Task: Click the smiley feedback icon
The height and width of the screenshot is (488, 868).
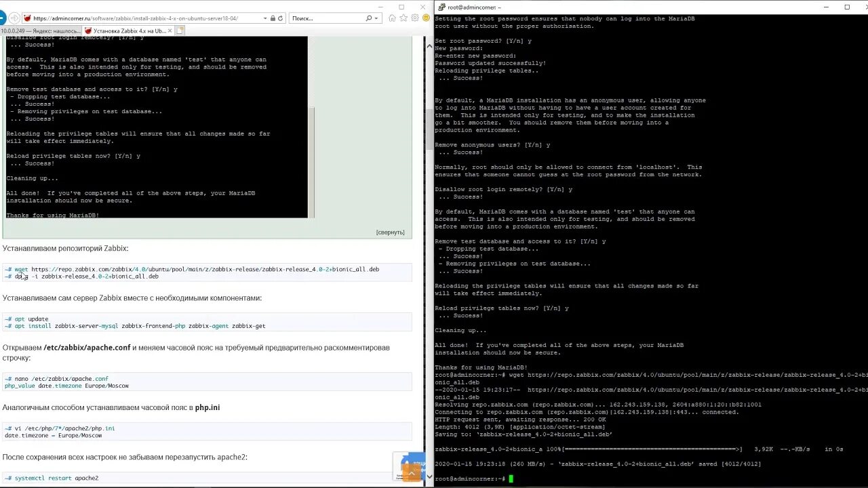Action: pos(426,18)
